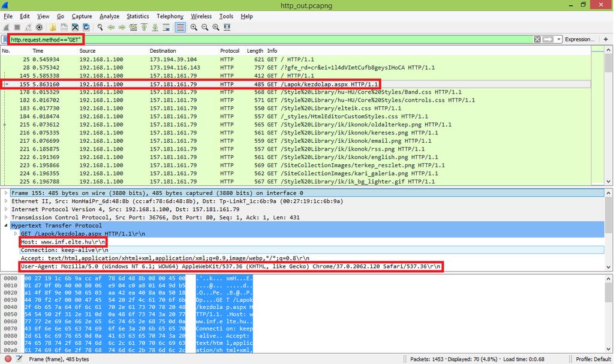Click the capture file comment pencil icon
Viewport: 614px width, 364px height.
click(19, 359)
